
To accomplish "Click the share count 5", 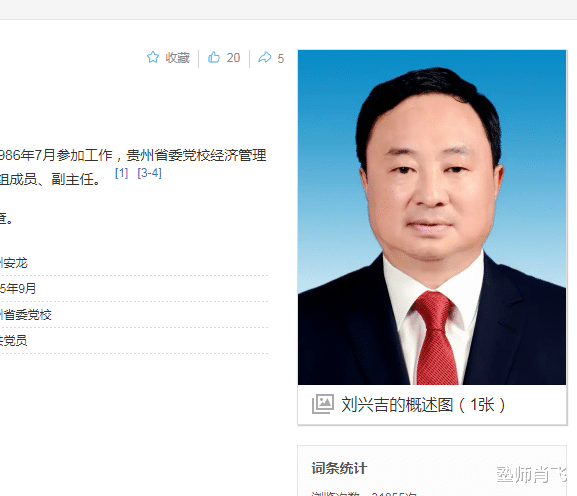I will coord(281,59).
